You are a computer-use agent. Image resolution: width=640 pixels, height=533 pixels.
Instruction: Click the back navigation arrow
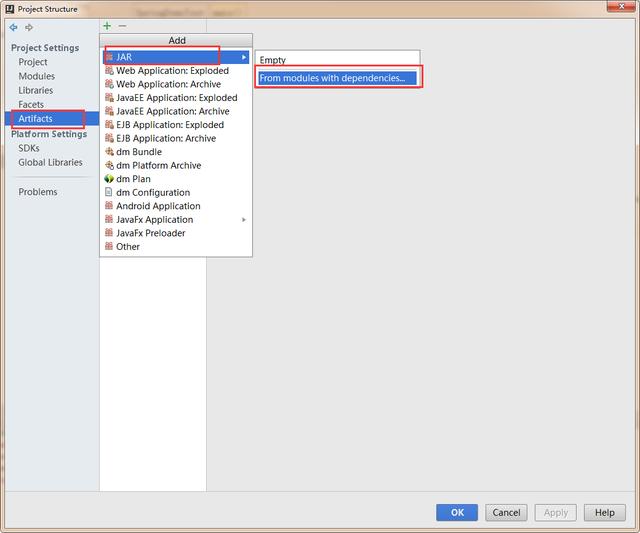pos(13,27)
